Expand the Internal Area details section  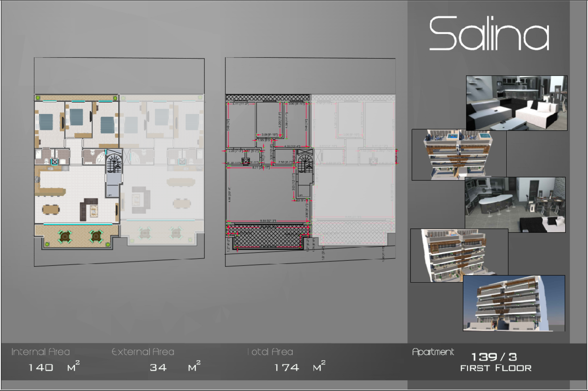coord(40,351)
